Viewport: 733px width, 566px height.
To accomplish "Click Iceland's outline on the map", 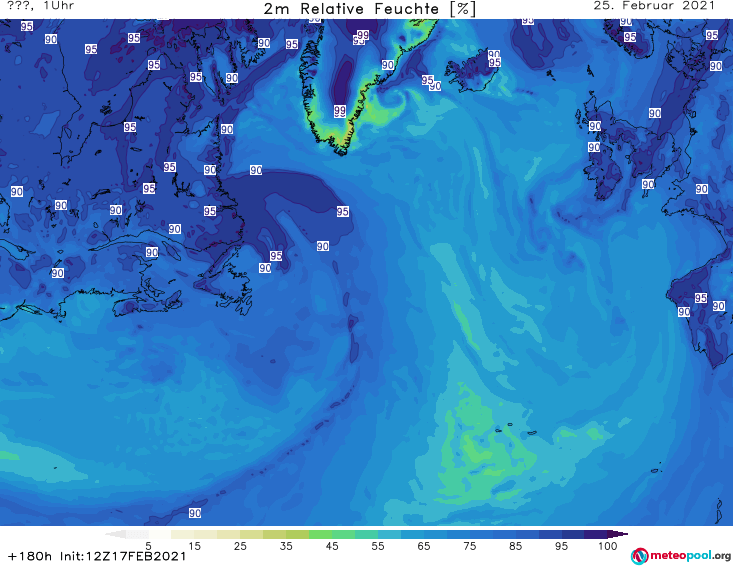I will point(472,72).
